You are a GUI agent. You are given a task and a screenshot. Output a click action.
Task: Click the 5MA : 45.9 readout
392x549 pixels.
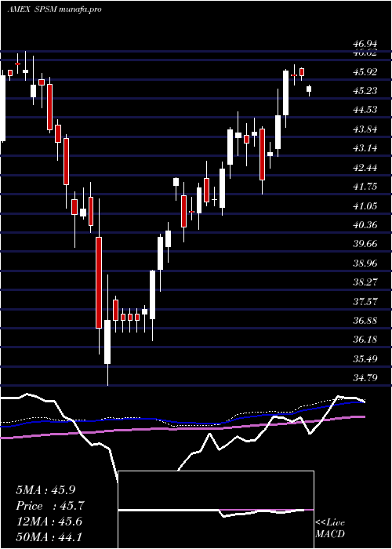click(45, 490)
